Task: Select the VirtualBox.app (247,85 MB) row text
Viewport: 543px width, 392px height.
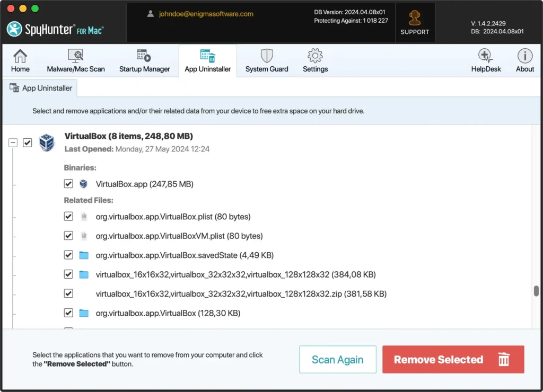Action: (x=144, y=184)
